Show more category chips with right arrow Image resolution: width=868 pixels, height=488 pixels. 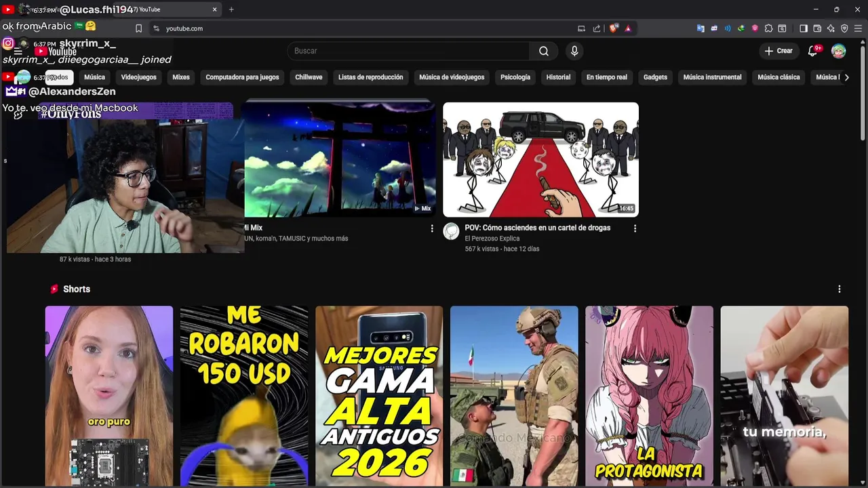coord(846,77)
